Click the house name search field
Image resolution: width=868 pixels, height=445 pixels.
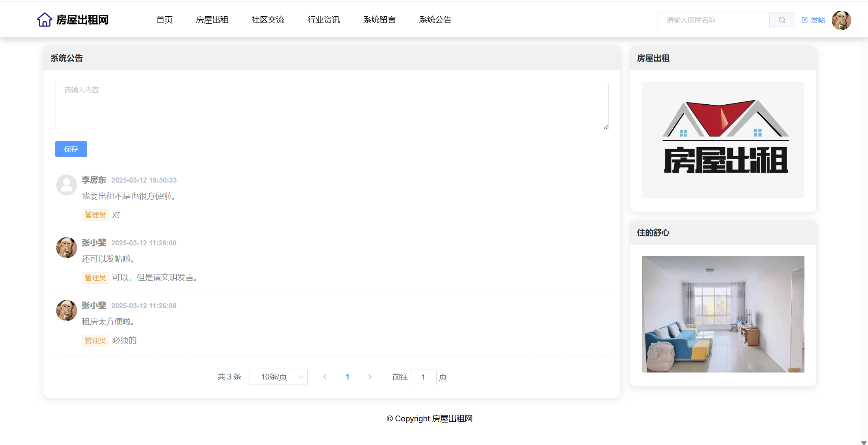(713, 20)
